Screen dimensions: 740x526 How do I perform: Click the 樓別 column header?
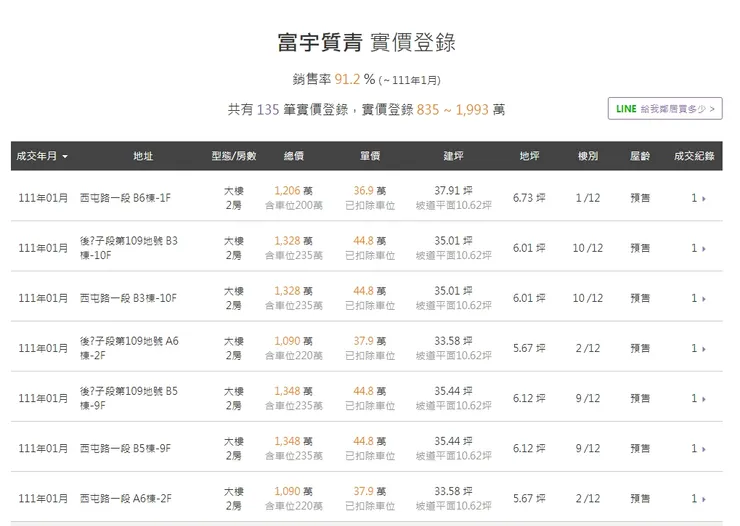click(x=588, y=156)
